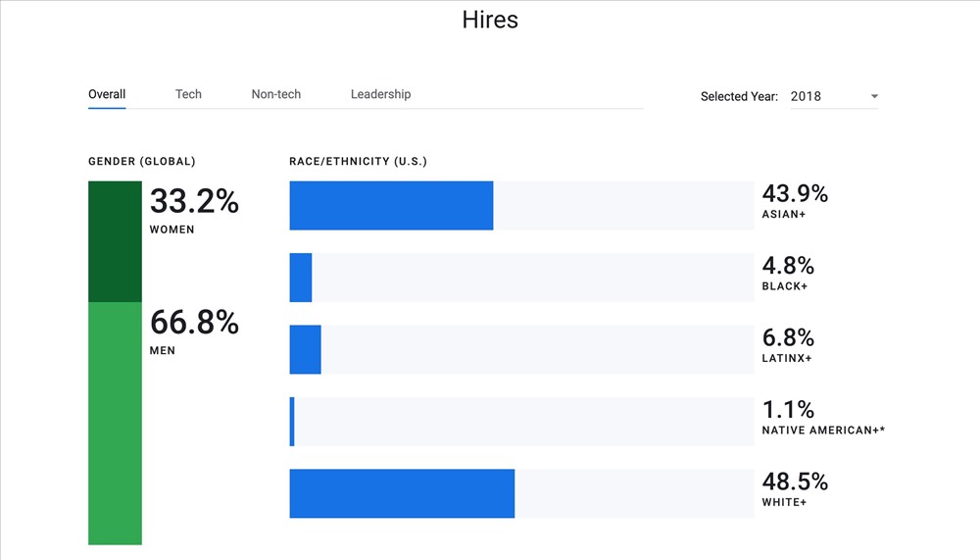Screen dimensions: 980x560
Task: Click the 48.5% White+ value
Action: (x=795, y=482)
